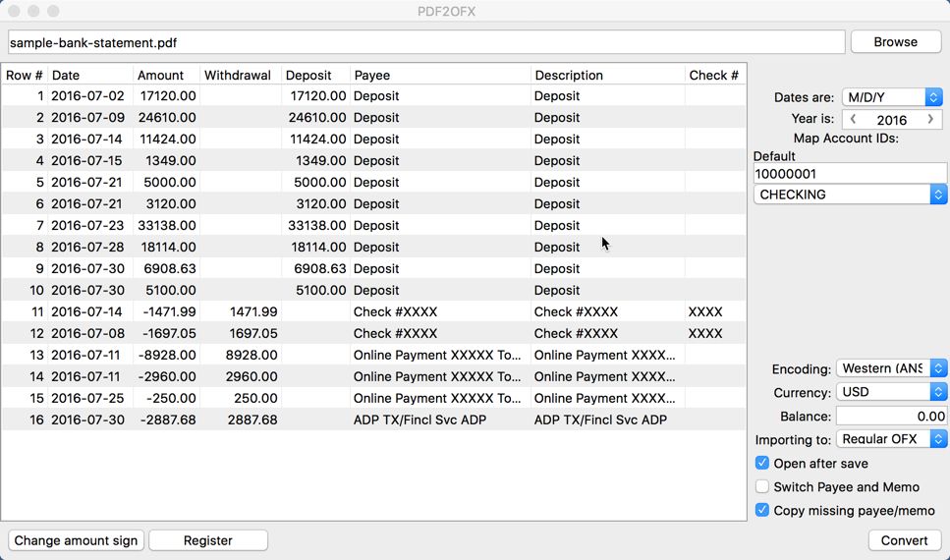Screen dimensions: 950x560
Task: Close the PDF2OFX window
Action: point(14,11)
